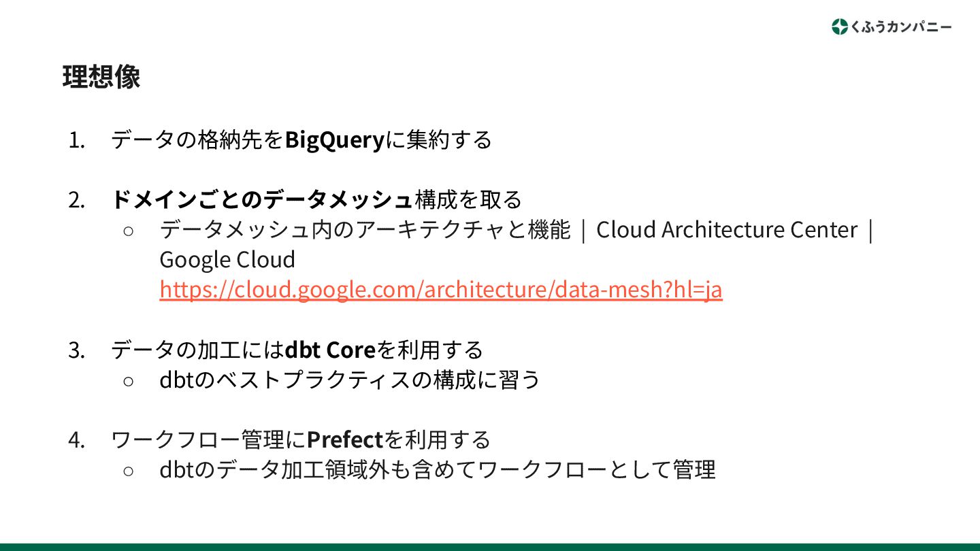Click the number 4 list marker
Viewport: 980px width, 551px height.
click(77, 440)
